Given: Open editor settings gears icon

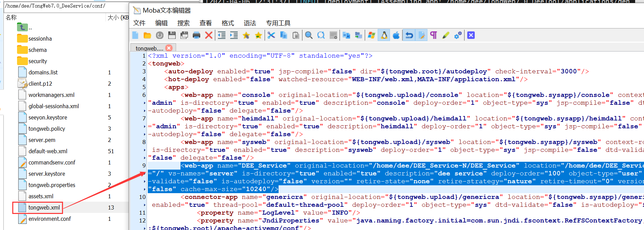Looking at the screenshot, I should pos(458,35).
